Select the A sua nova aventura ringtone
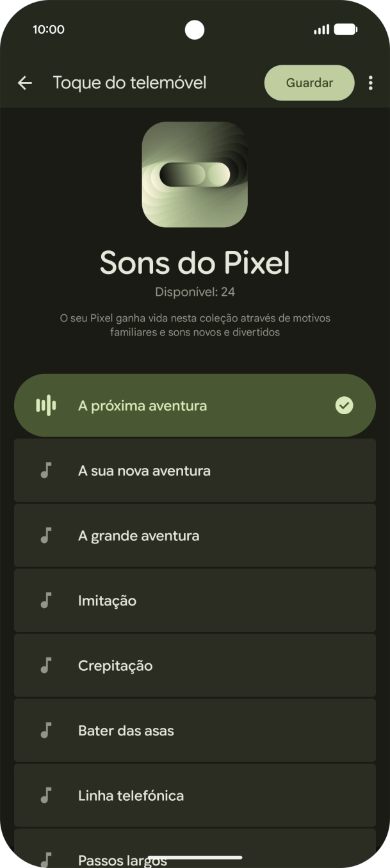Viewport: 390px width, 868px height. click(x=195, y=471)
